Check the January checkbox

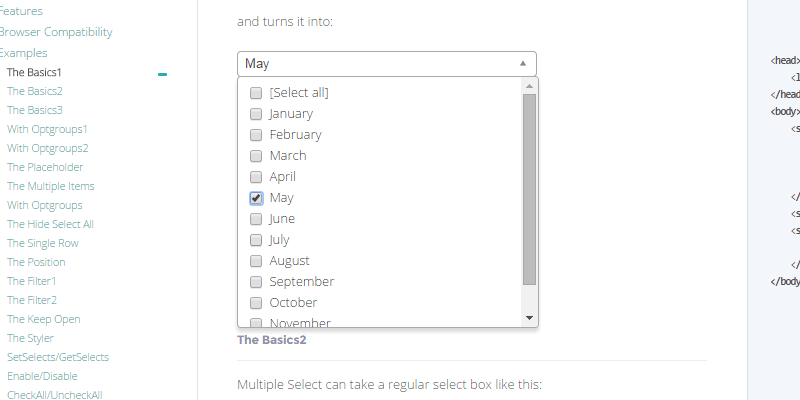pos(256,114)
